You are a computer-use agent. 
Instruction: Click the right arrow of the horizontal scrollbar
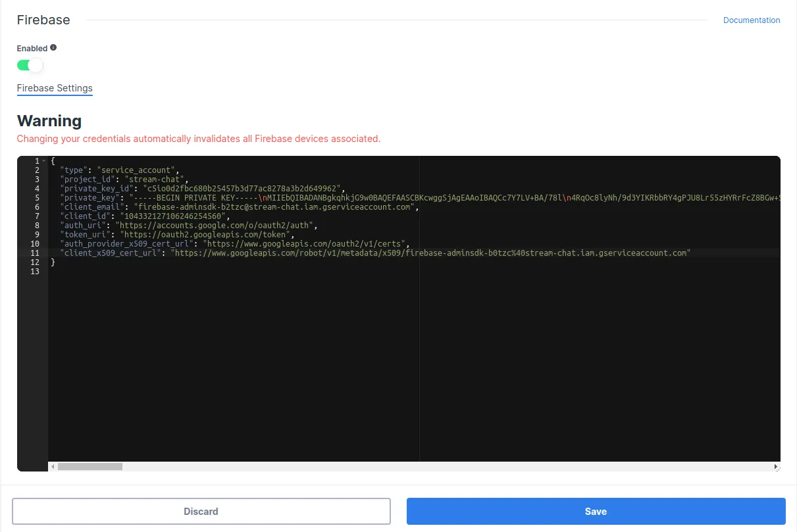tap(776, 466)
